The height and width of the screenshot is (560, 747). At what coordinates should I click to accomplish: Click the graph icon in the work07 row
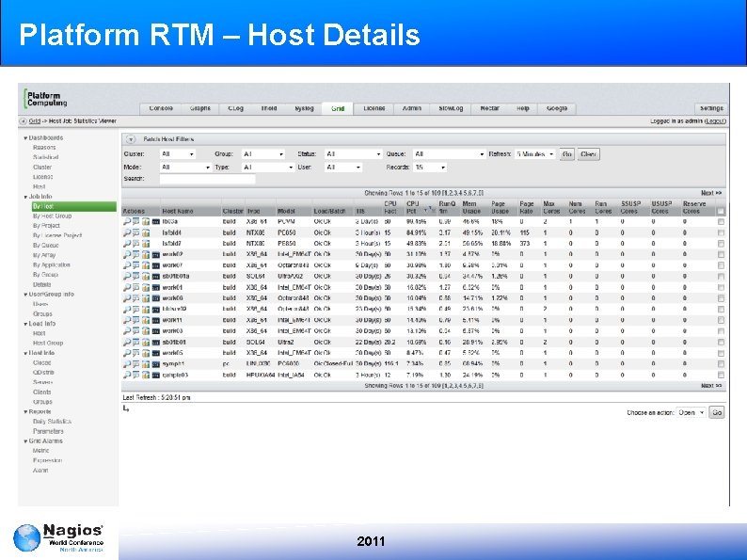[146, 265]
